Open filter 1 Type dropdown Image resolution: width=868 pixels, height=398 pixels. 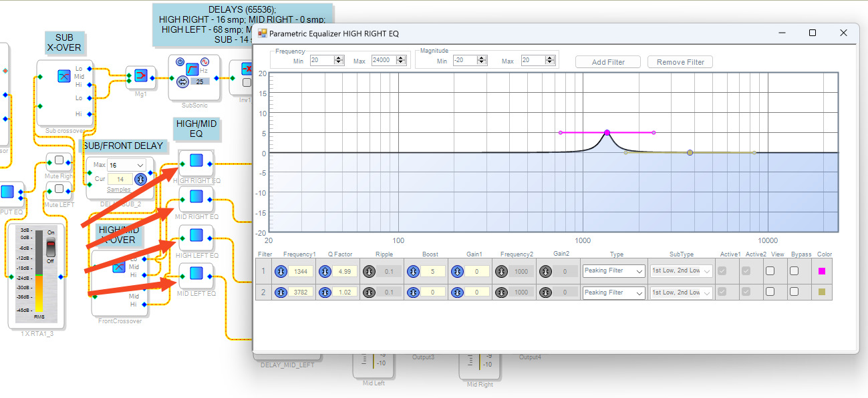pyautogui.click(x=613, y=271)
